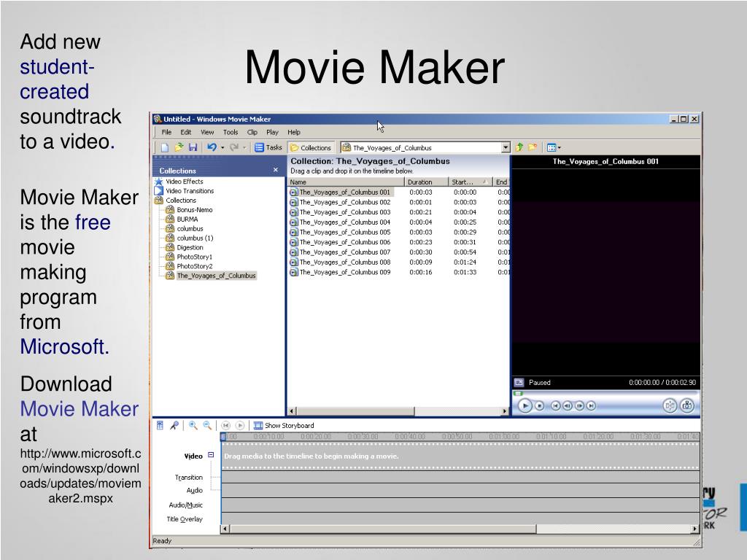The width and height of the screenshot is (747, 560).
Task: Close the Collections pane with the X
Action: 275,170
